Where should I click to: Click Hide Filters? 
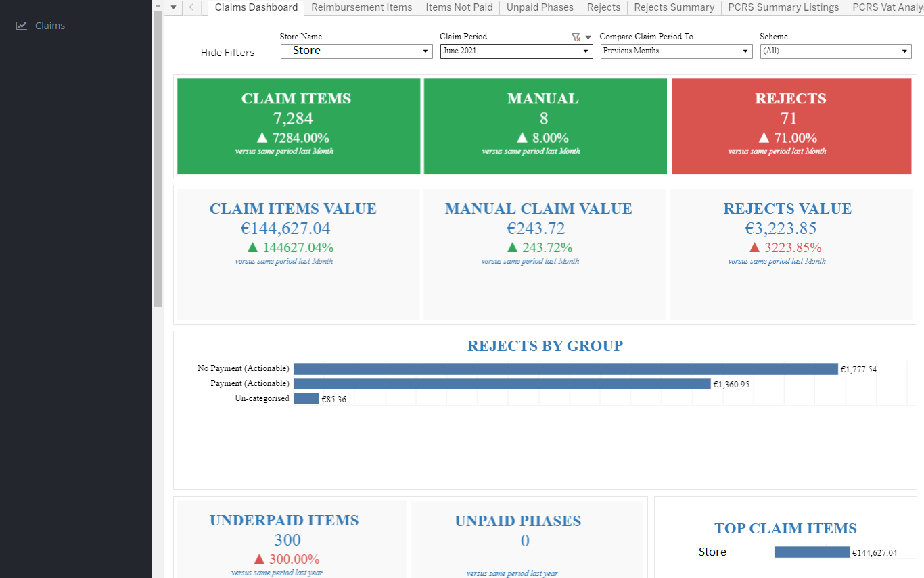click(228, 53)
